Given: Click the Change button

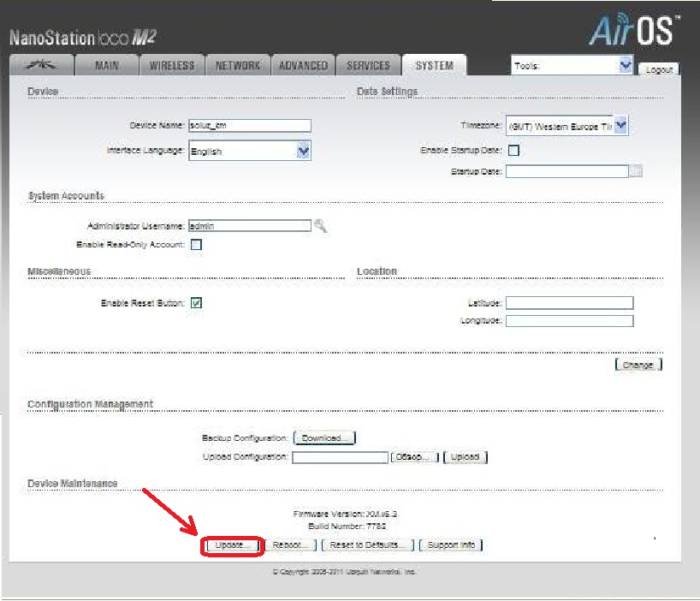Looking at the screenshot, I should [638, 365].
